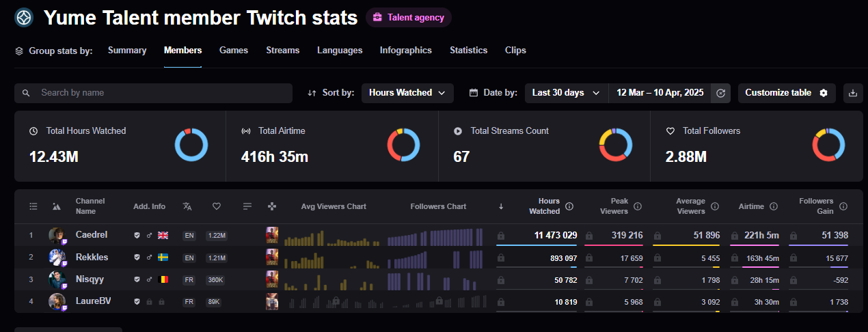
Task: Click the download export icon
Action: click(x=853, y=93)
